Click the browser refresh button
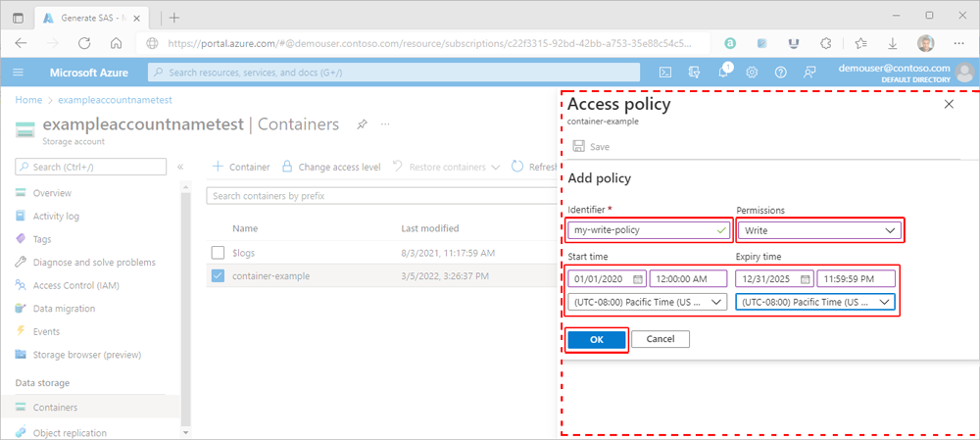Viewport: 980px width, 440px height. (x=84, y=43)
